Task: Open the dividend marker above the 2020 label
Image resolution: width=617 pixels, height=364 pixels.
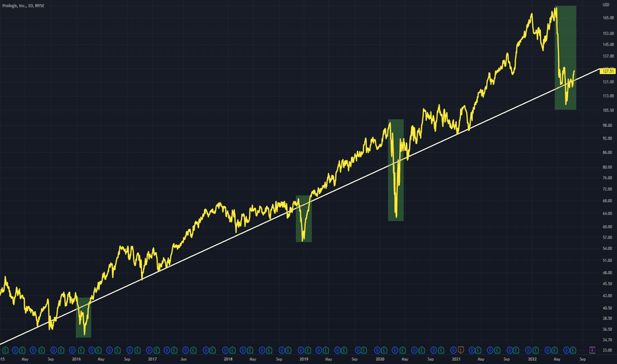Action: pyautogui.click(x=377, y=350)
